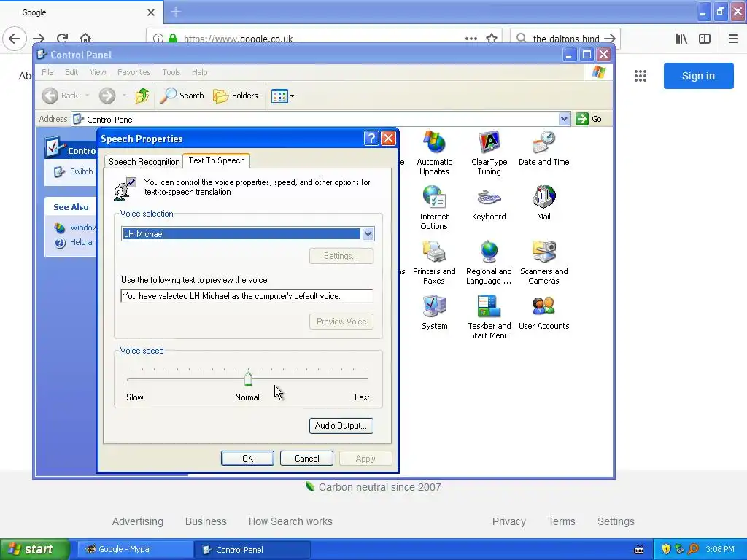Expand Control Panel address bar dropdown
The width and height of the screenshot is (747, 560).
click(564, 119)
